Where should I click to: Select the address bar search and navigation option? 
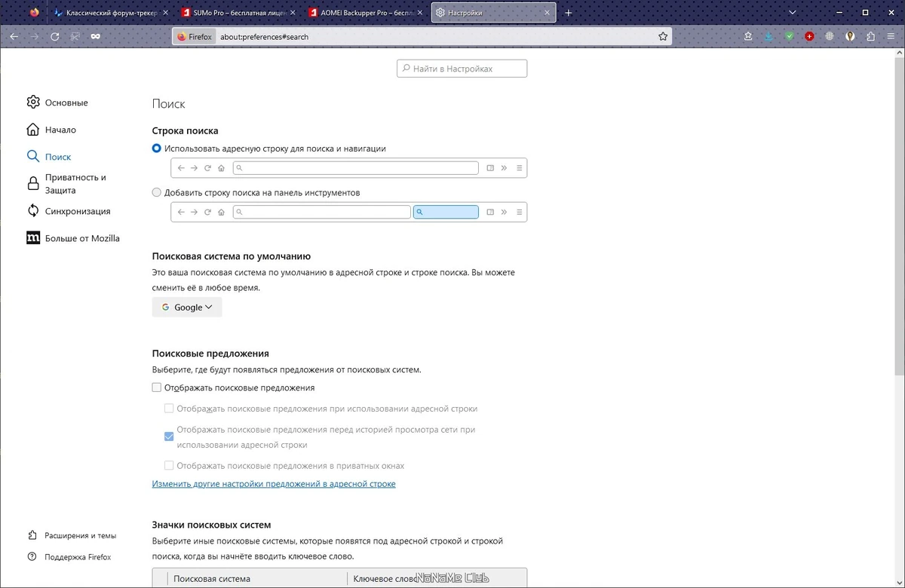(157, 149)
